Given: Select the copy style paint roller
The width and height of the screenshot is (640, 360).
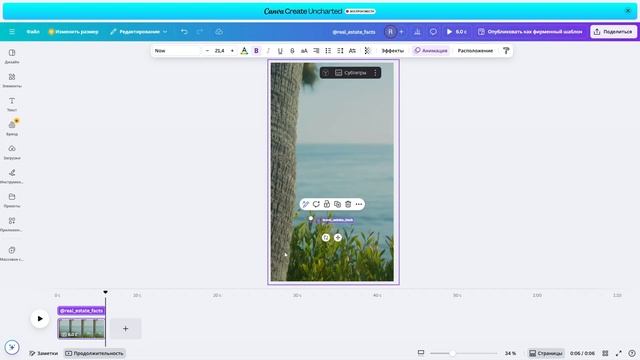Looking at the screenshot, I should coord(506,51).
